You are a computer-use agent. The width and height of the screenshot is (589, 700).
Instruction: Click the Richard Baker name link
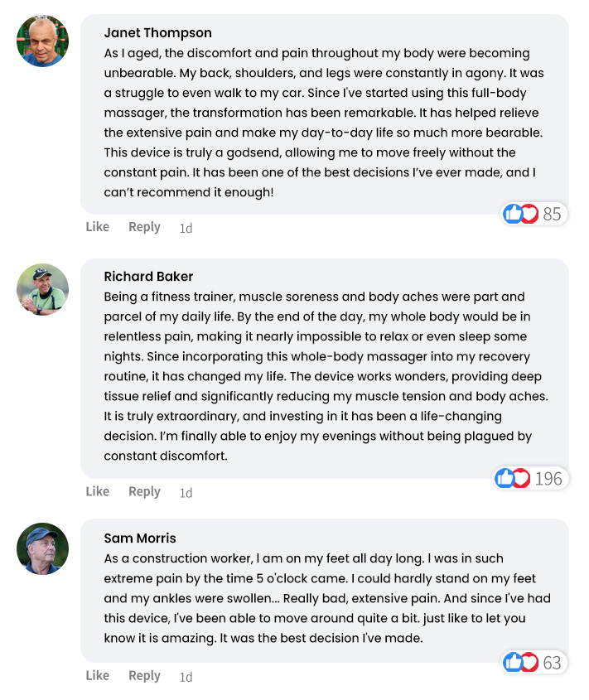(148, 277)
